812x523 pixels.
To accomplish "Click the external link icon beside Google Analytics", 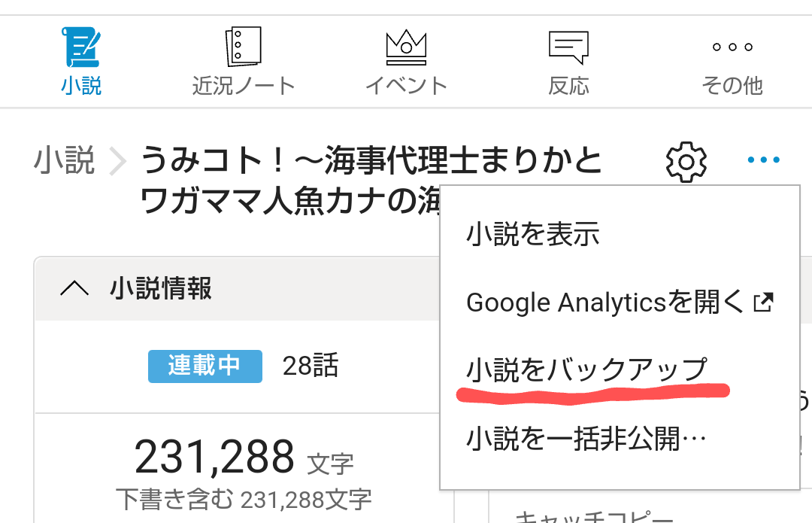I will [763, 303].
